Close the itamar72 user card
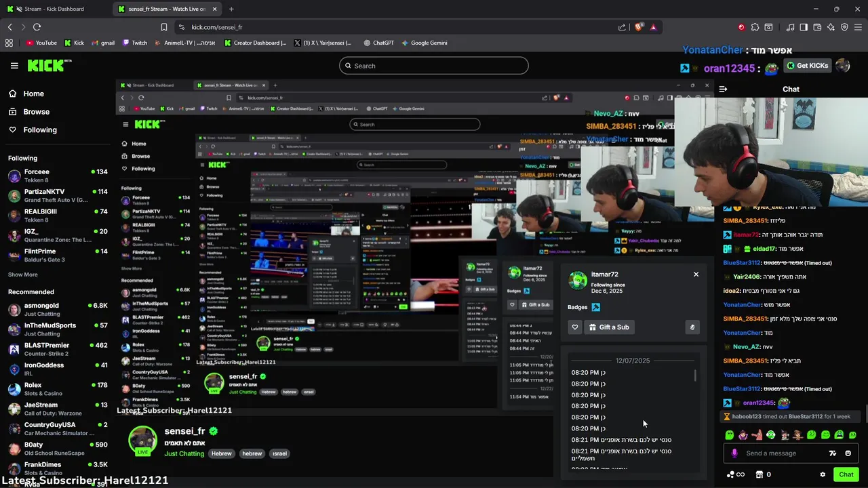868x488 pixels. point(696,274)
